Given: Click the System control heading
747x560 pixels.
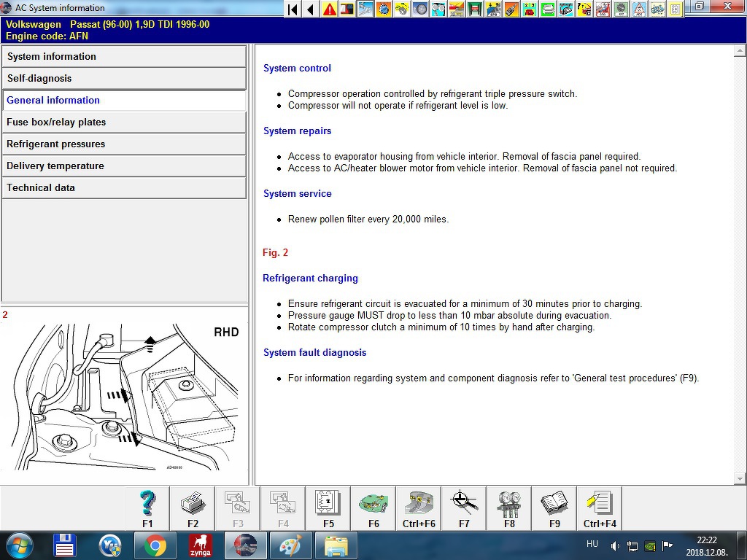Looking at the screenshot, I should point(298,68).
